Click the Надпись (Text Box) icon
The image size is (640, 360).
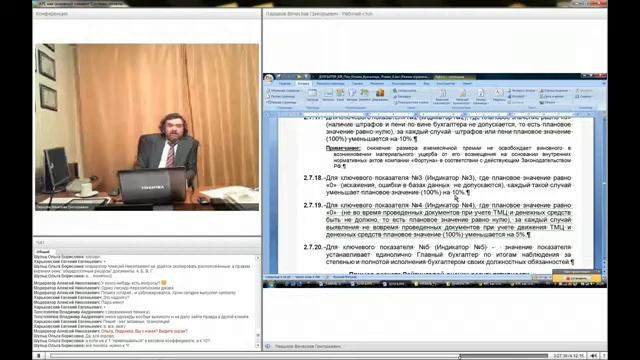499,96
